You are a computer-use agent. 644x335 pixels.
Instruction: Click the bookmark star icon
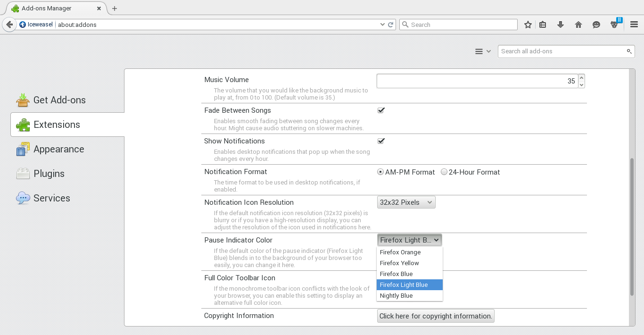pyautogui.click(x=528, y=25)
